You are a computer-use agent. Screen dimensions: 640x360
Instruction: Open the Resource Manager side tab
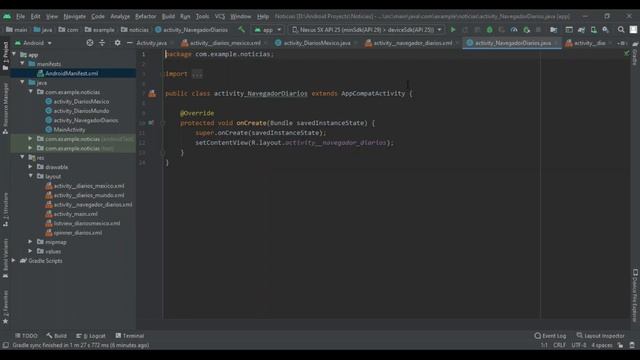point(5,109)
